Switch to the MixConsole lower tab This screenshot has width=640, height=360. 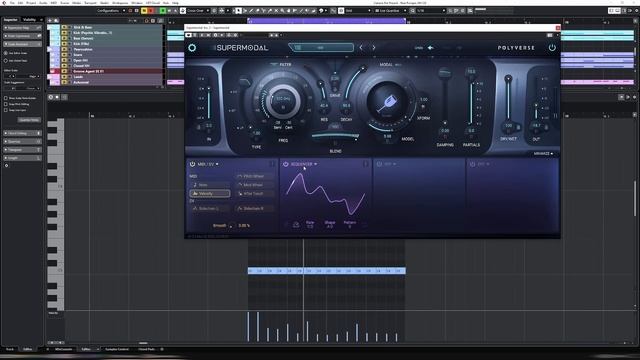click(63, 349)
